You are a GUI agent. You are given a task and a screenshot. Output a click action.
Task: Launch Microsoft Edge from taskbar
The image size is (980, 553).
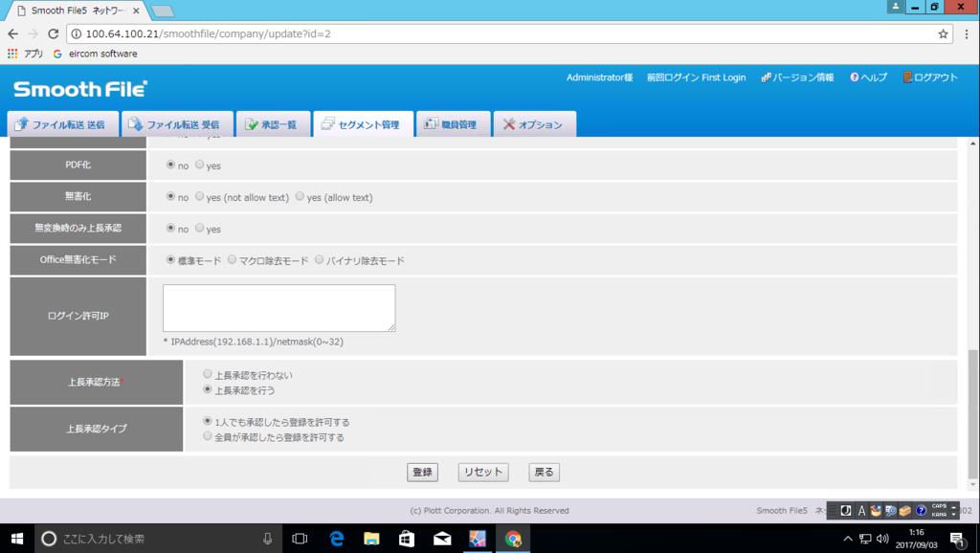(x=336, y=539)
